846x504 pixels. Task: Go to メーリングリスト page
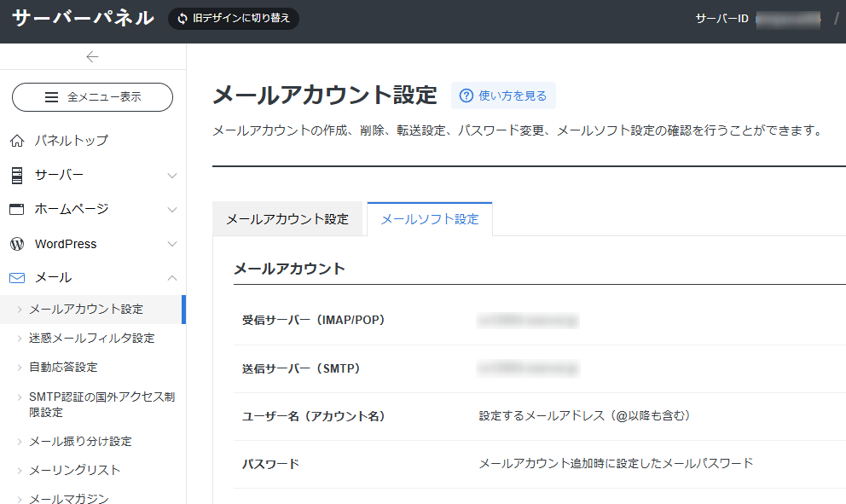tap(74, 470)
